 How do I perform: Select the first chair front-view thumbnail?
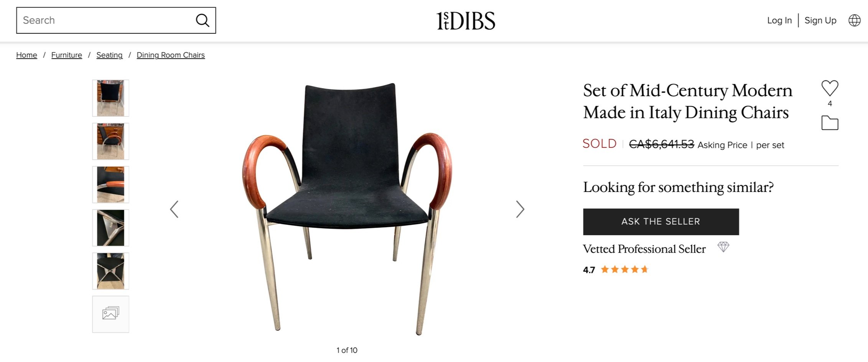[x=110, y=98]
